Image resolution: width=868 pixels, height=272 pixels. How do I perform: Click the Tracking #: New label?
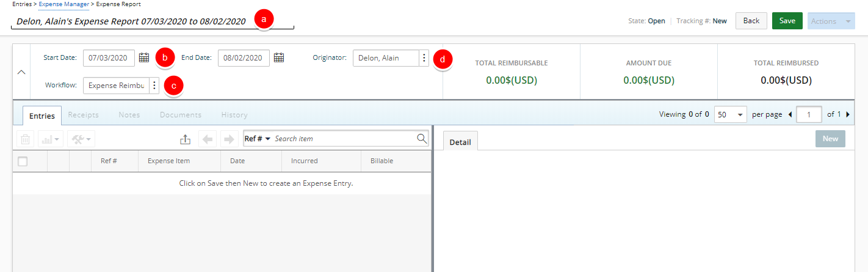click(701, 21)
